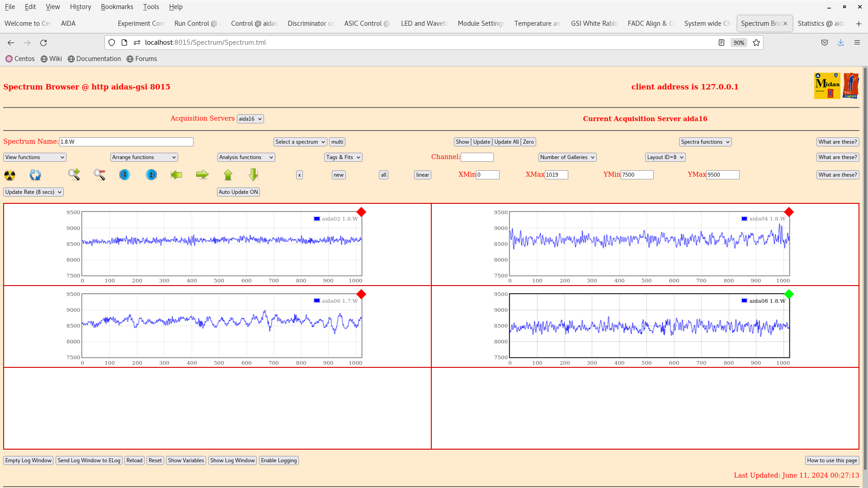This screenshot has width=868, height=488.
Task: Click the right green arrow navigation icon
Action: pyautogui.click(x=202, y=174)
